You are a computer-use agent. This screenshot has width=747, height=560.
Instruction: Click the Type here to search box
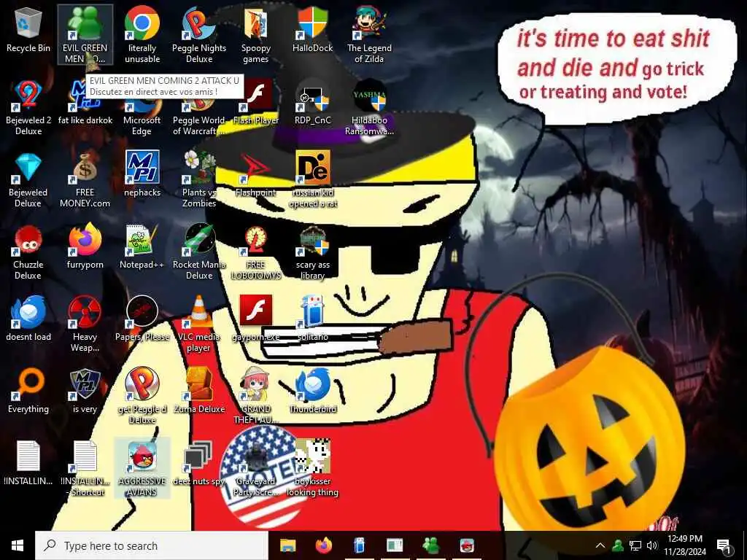(x=152, y=545)
